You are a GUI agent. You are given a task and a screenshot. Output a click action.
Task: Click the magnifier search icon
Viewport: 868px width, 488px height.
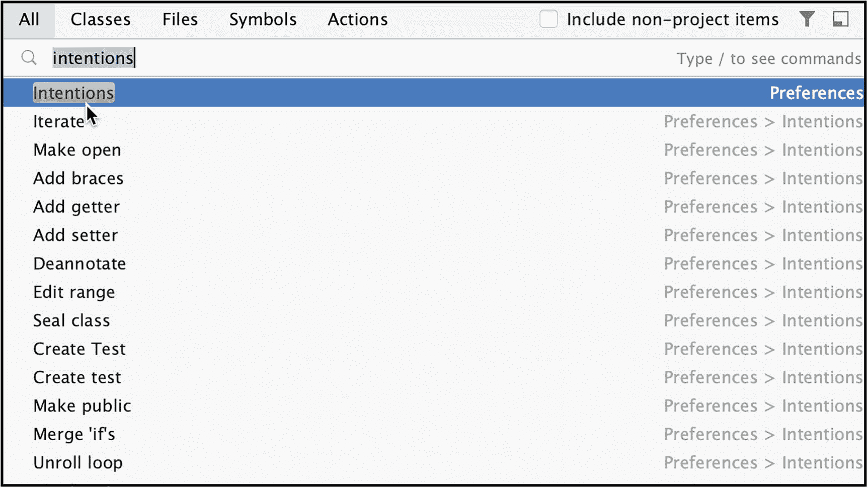(x=29, y=58)
